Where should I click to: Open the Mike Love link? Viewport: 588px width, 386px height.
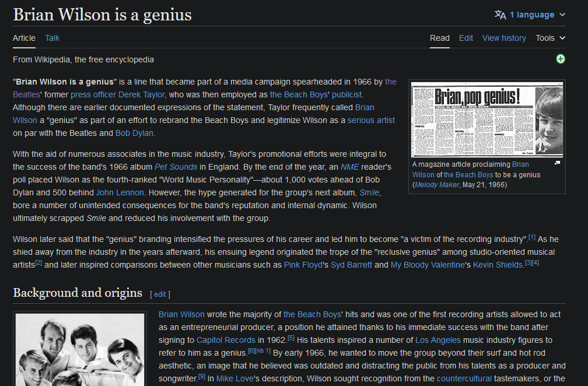point(235,378)
